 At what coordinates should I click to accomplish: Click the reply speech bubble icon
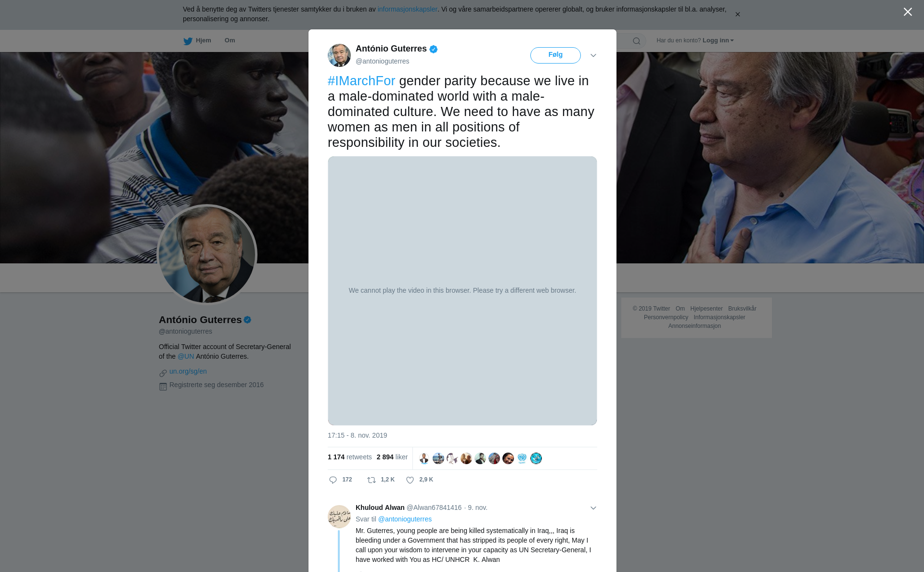pyautogui.click(x=333, y=480)
